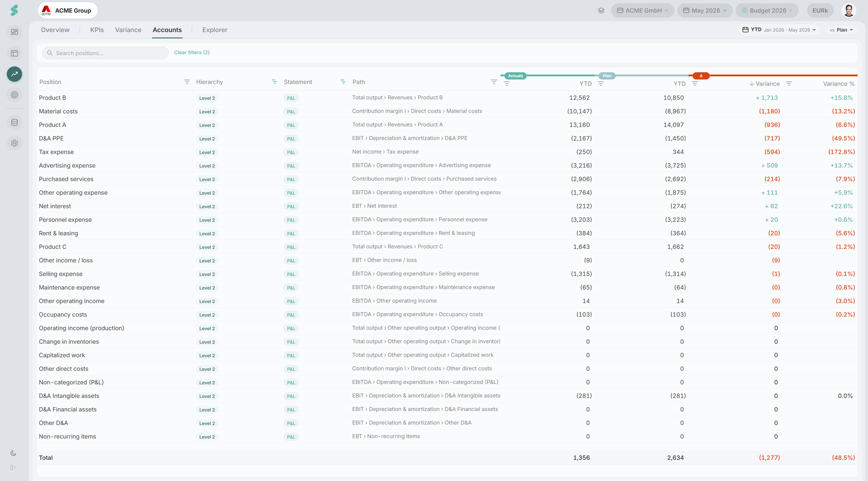Open the settings gear icon in sidebar

coord(14,143)
